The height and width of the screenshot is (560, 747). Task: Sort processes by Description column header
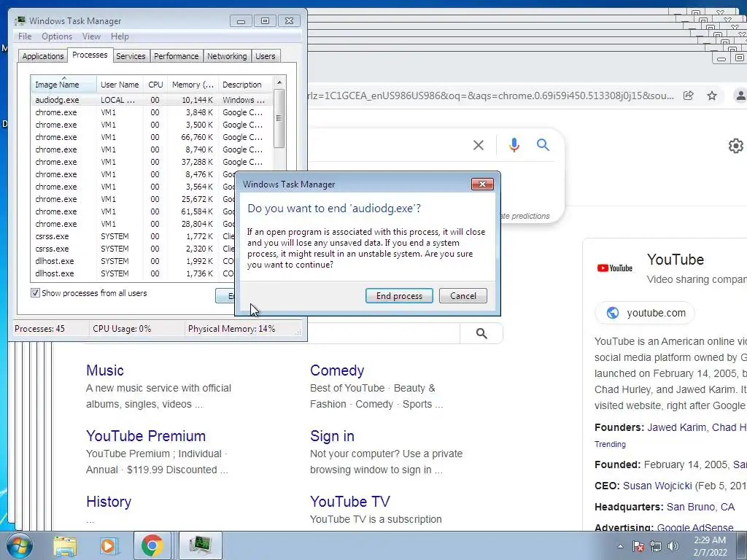click(246, 85)
